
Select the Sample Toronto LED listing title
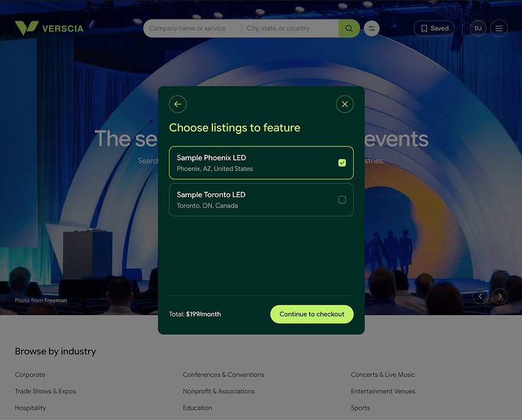tap(211, 195)
